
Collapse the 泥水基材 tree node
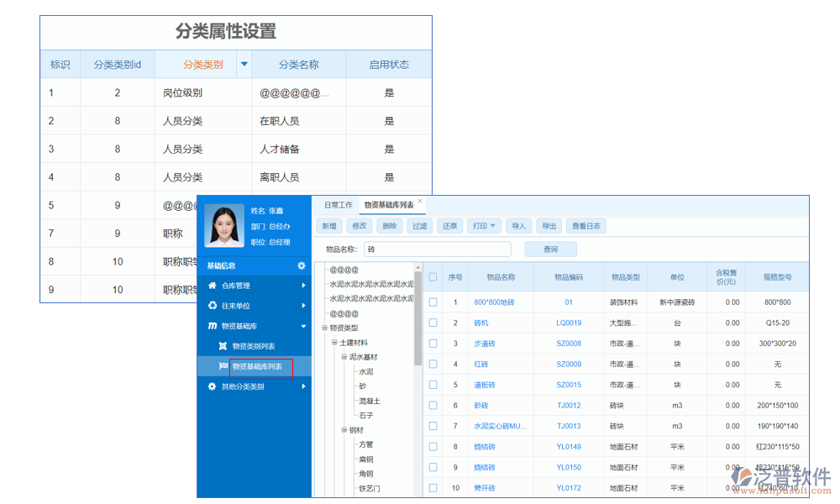344,357
